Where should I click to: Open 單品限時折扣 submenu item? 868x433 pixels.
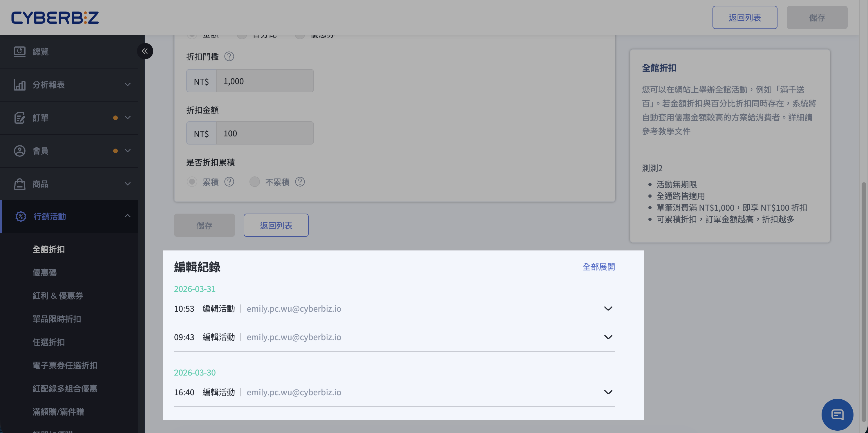[x=57, y=319]
